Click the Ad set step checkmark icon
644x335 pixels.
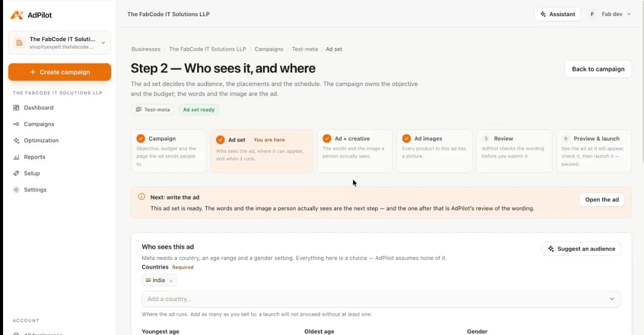(x=220, y=140)
